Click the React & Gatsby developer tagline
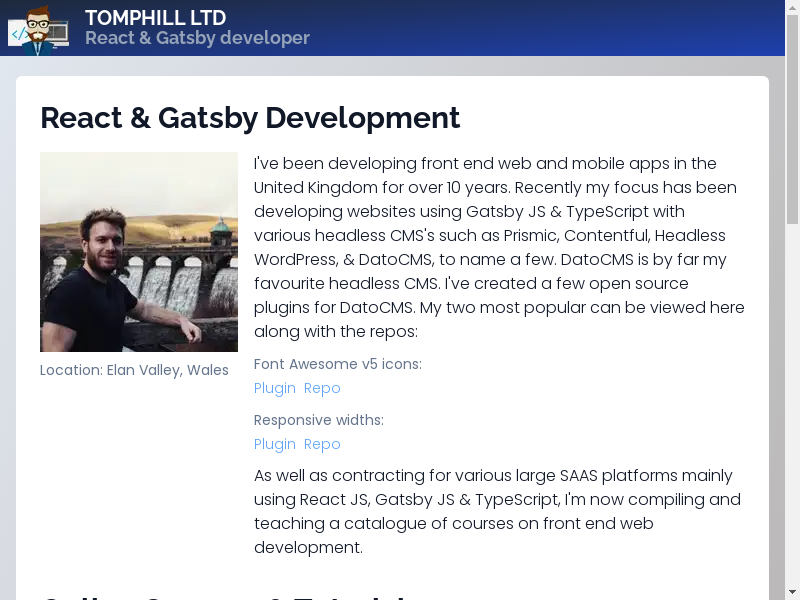The height and width of the screenshot is (600, 800). [197, 38]
